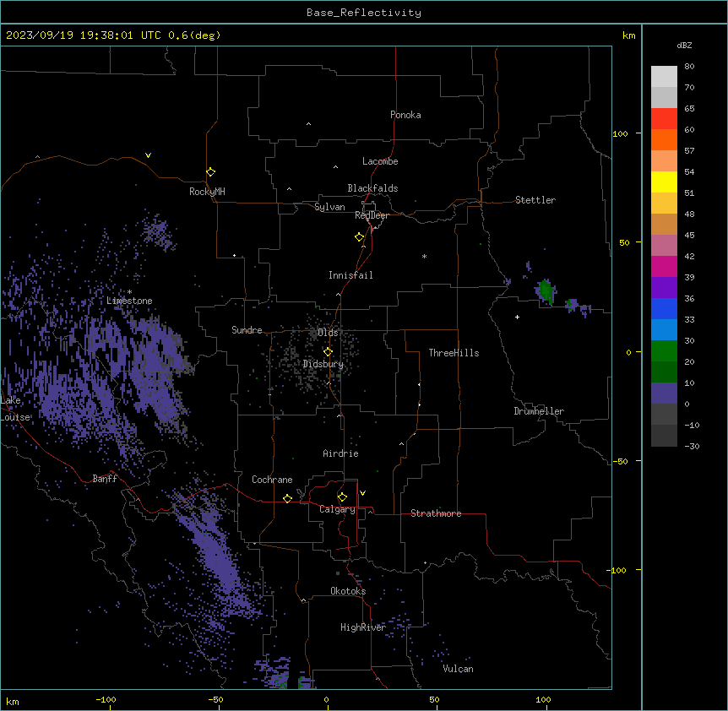The height and width of the screenshot is (711, 728).
Task: Click the green reflectivity cell southeast of Stettler
Action: coord(546,291)
